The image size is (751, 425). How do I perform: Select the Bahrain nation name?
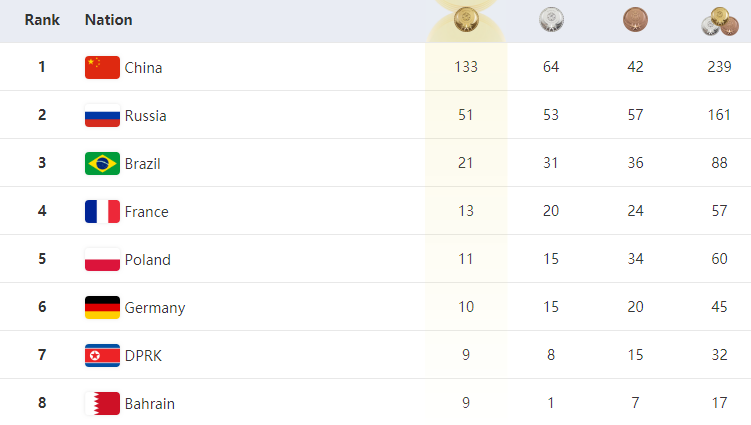pos(150,404)
